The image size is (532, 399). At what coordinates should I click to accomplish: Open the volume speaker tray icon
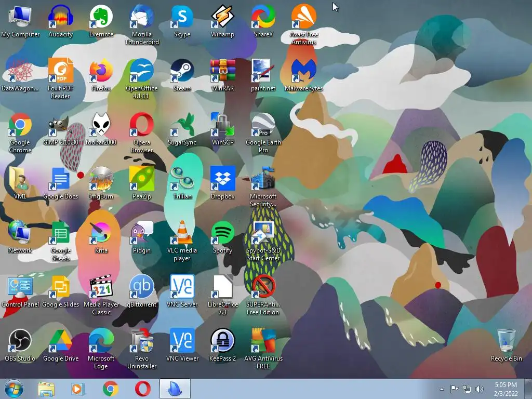click(479, 389)
